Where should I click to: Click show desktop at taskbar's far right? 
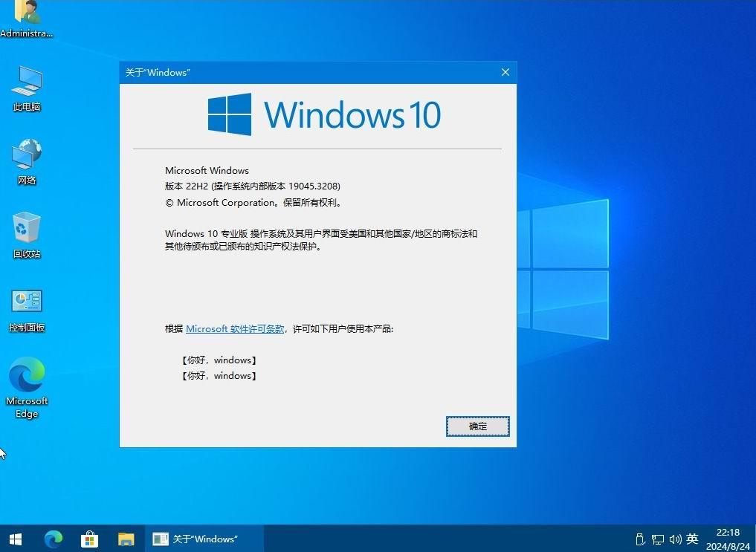754,539
